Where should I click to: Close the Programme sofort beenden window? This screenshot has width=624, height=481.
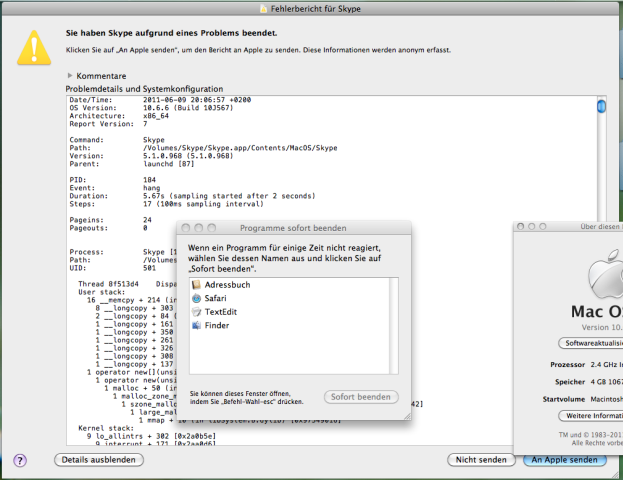185,228
